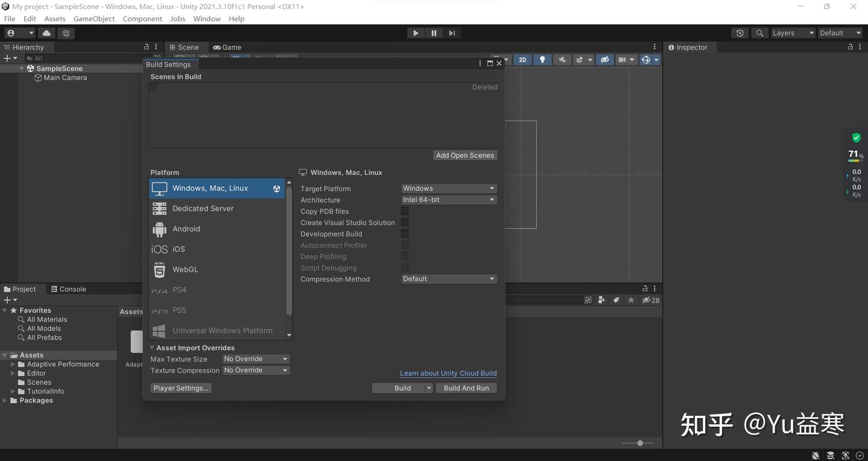Viewport: 868px width, 461px height.
Task: Open the Target Platform dropdown
Action: pyautogui.click(x=448, y=188)
